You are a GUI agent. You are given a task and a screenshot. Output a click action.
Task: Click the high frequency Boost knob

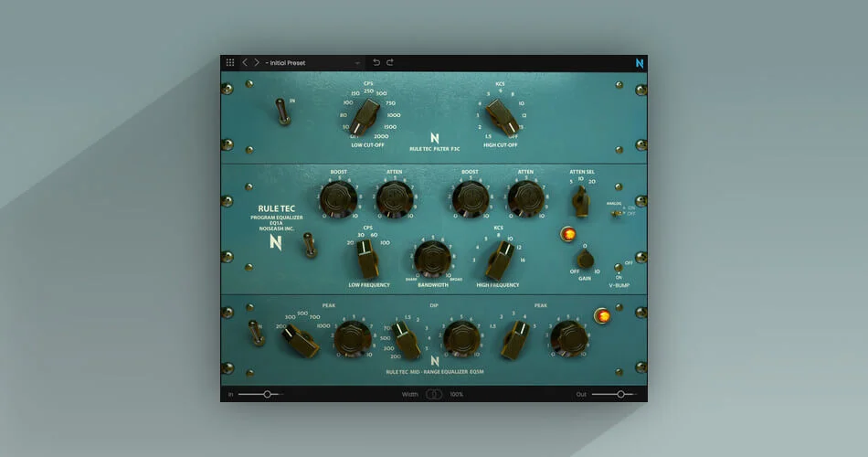tap(470, 198)
